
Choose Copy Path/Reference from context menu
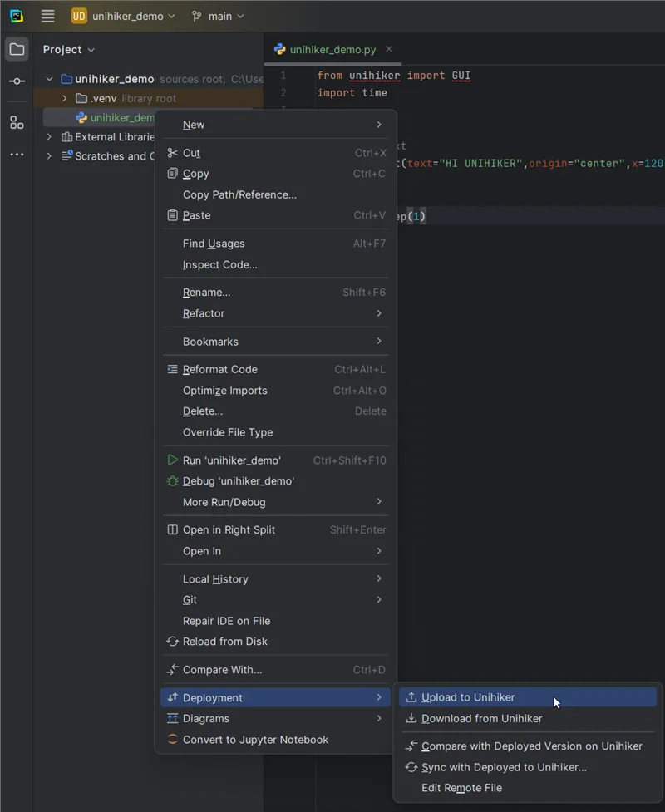(x=275, y=194)
